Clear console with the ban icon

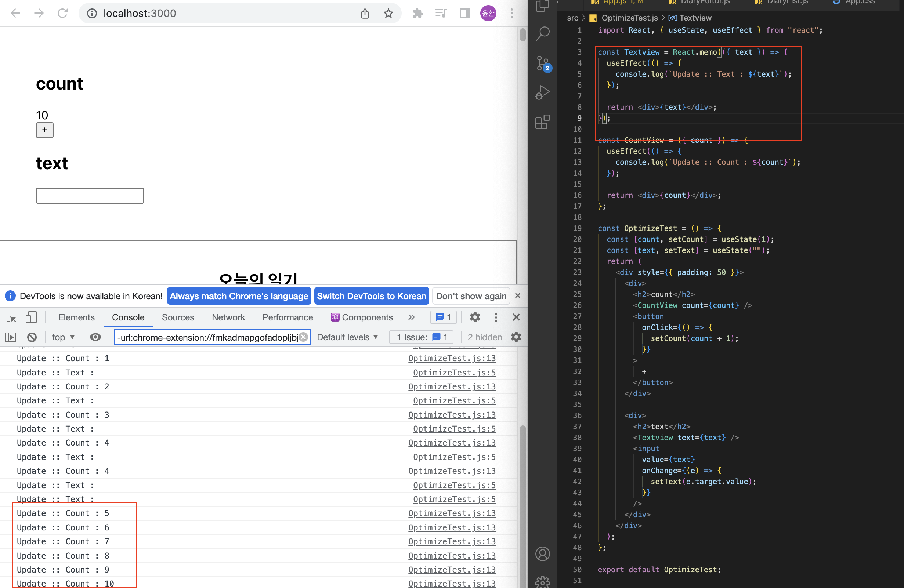pos(32,337)
